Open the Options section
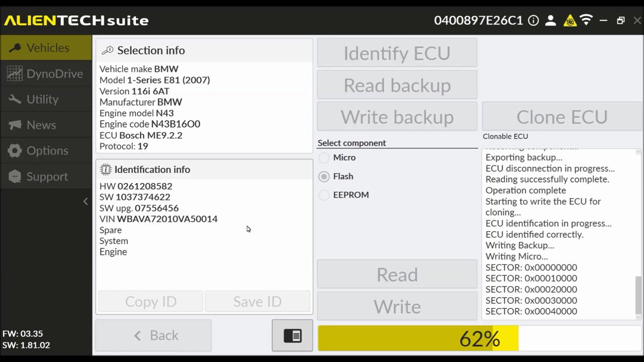Image resolution: width=644 pixels, height=362 pixels. pos(46,150)
